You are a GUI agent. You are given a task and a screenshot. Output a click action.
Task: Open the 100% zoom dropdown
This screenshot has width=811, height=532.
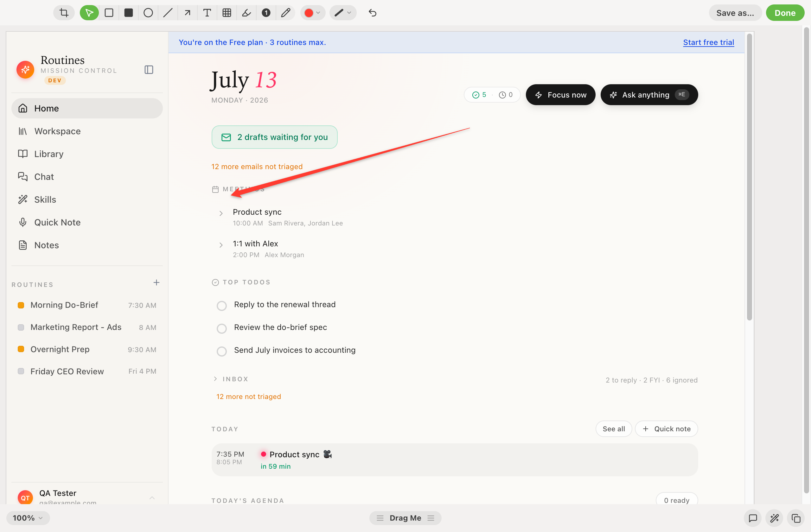[28, 518]
